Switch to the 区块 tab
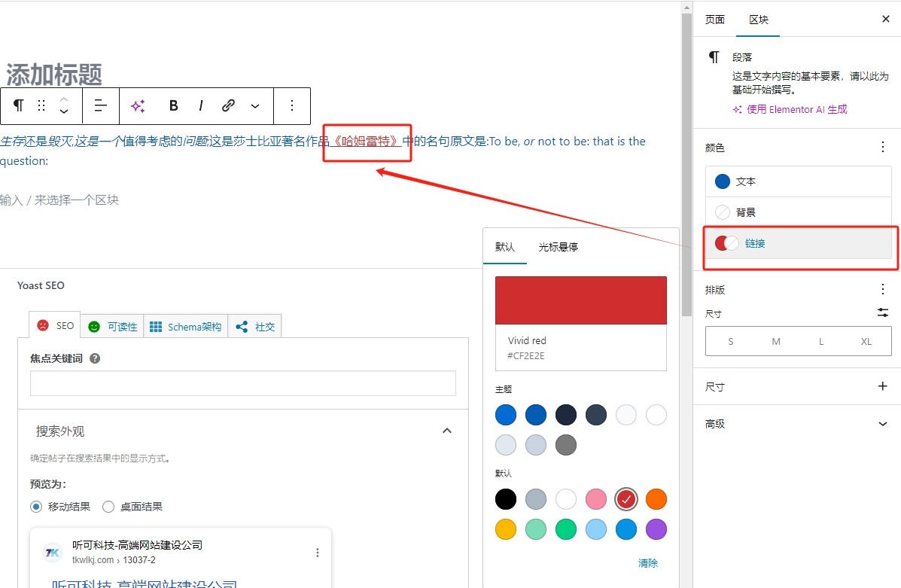901x588 pixels. [759, 20]
